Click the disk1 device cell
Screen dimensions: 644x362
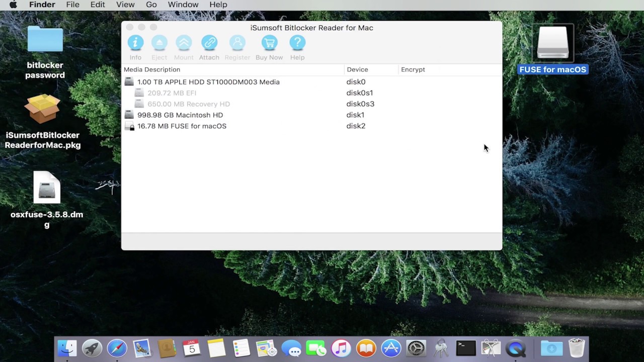(x=355, y=115)
